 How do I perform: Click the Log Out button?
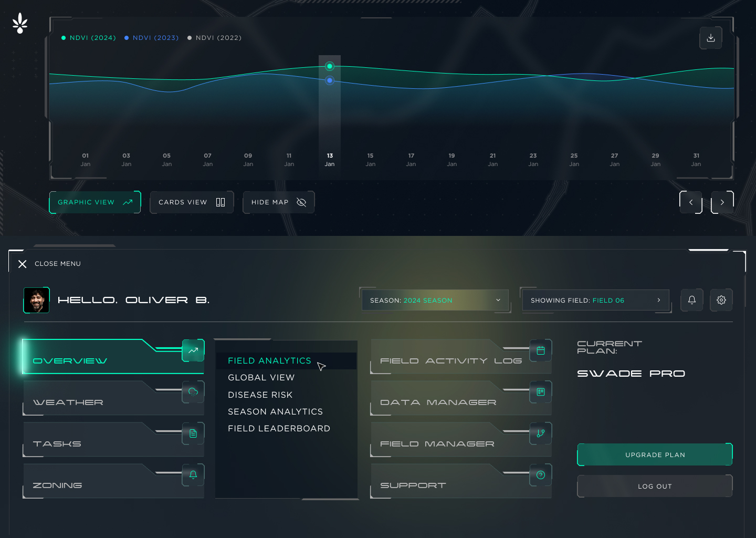(x=655, y=486)
